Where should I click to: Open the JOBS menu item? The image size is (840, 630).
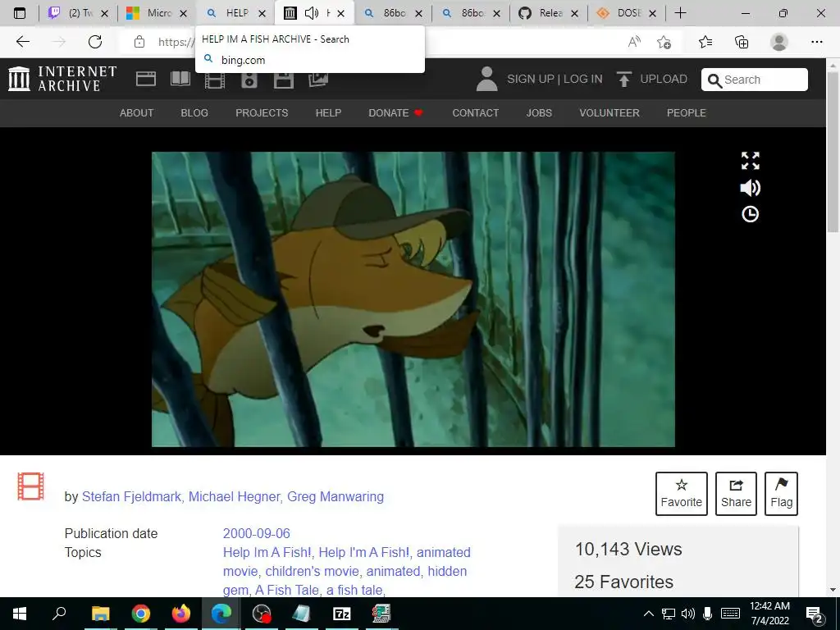pyautogui.click(x=539, y=113)
